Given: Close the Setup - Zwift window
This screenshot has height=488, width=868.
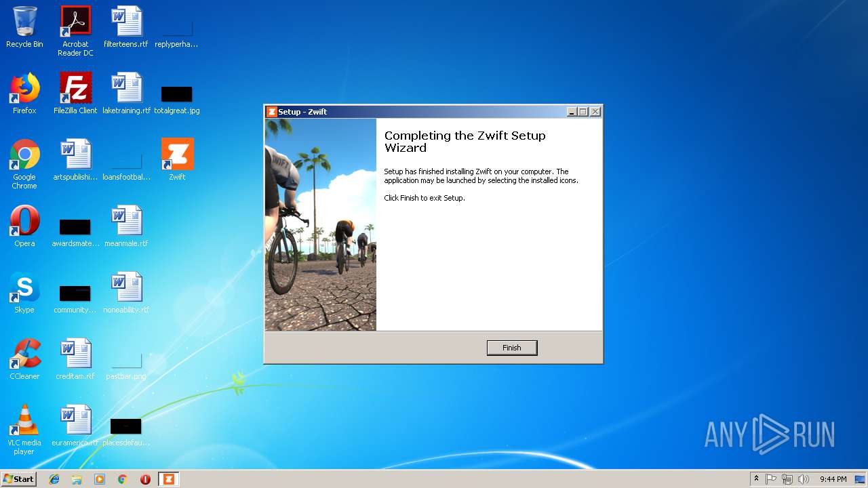Looking at the screenshot, I should 595,112.
